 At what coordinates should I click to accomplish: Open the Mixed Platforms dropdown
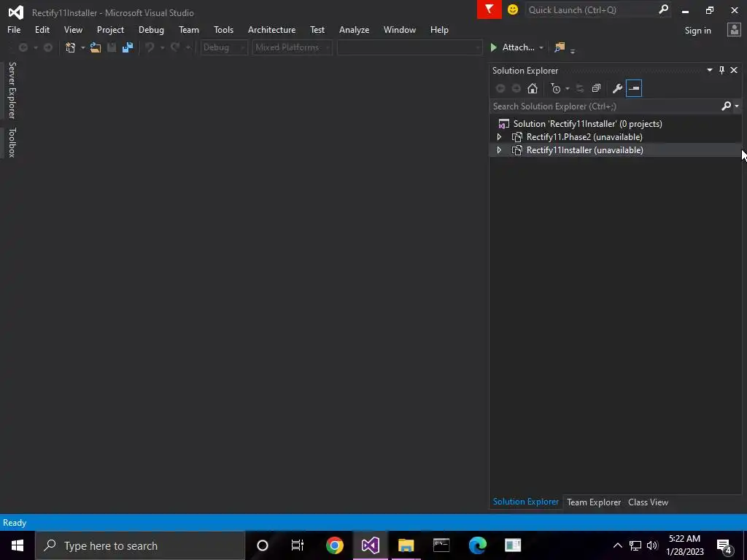pyautogui.click(x=292, y=47)
